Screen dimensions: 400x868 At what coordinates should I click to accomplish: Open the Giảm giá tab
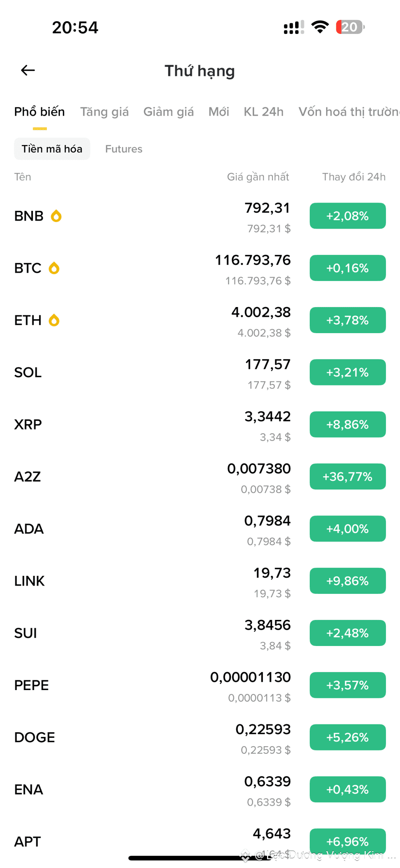169,112
